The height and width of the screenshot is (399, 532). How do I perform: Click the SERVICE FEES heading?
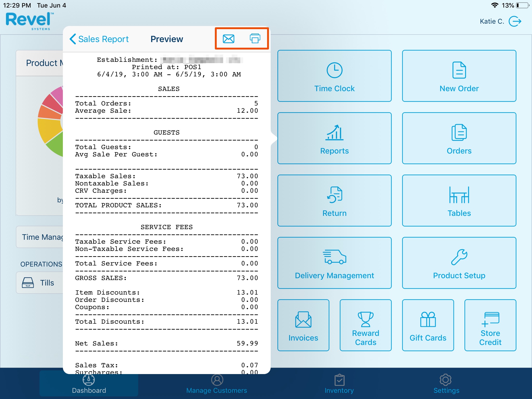coord(167,227)
